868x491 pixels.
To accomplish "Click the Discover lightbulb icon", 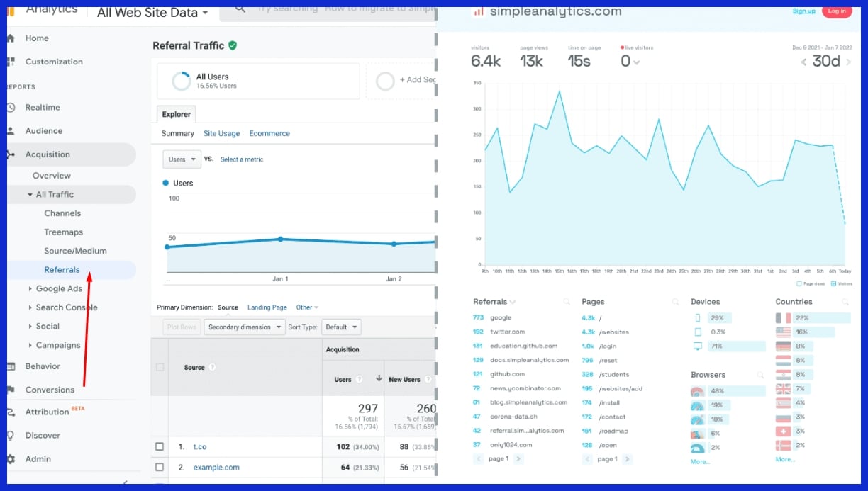I will [x=10, y=436].
